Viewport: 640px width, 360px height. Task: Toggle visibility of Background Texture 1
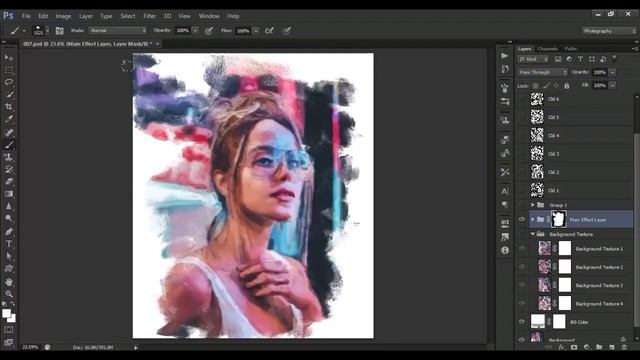pyautogui.click(x=522, y=249)
